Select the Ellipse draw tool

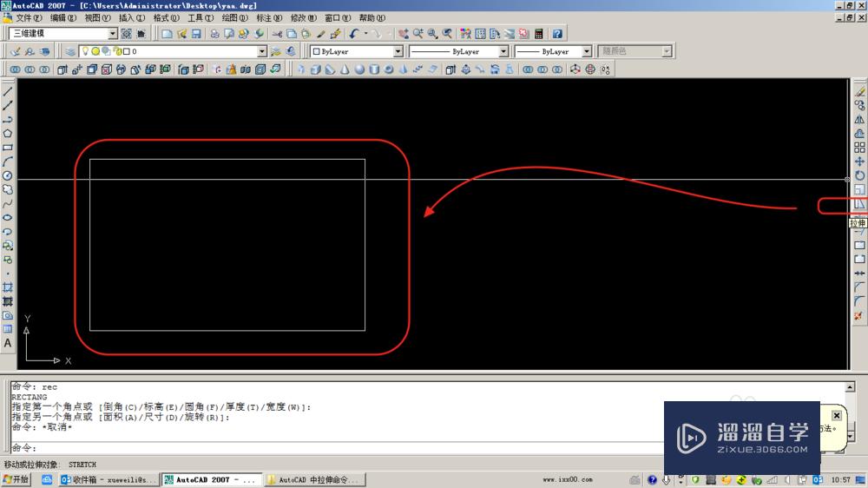point(8,217)
